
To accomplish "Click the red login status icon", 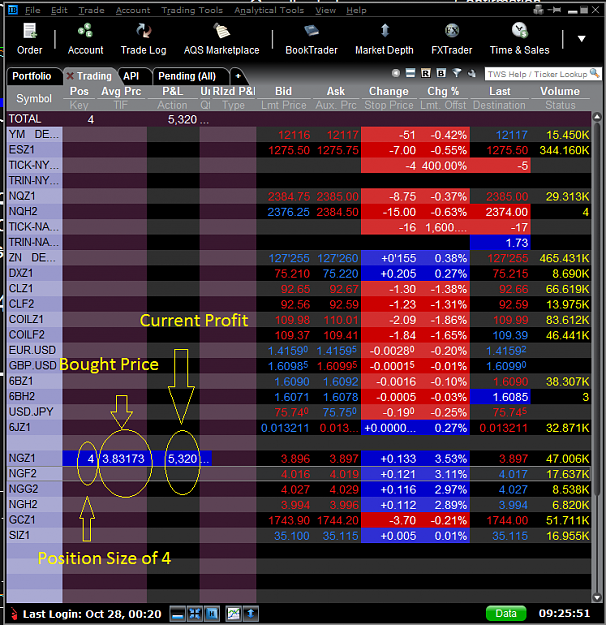I will pos(14,614).
